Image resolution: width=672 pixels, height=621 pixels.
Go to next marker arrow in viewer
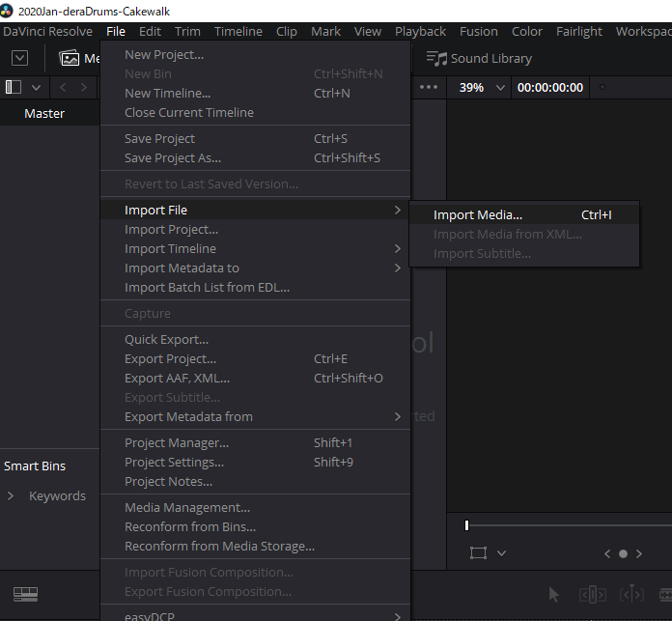coord(639,553)
